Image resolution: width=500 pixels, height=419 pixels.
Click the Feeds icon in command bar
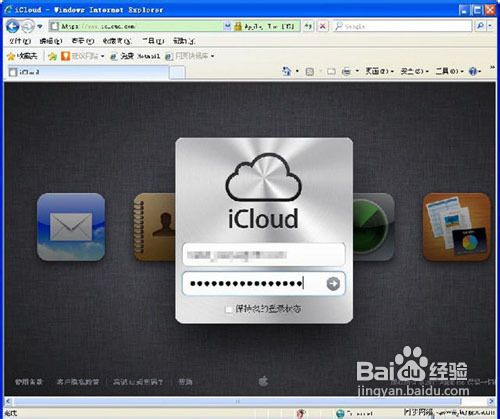tap(310, 71)
